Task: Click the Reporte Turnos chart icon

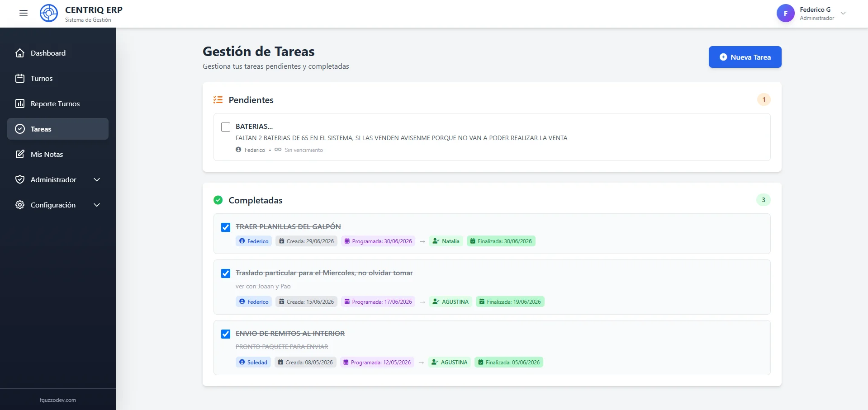Action: pyautogui.click(x=20, y=104)
